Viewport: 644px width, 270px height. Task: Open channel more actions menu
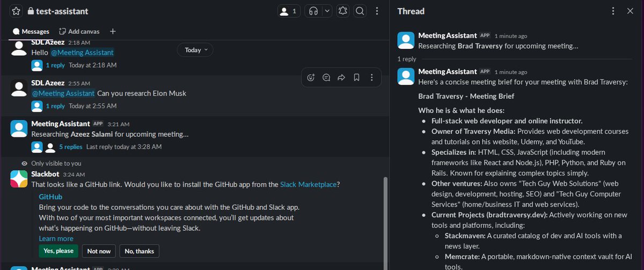pyautogui.click(x=377, y=11)
